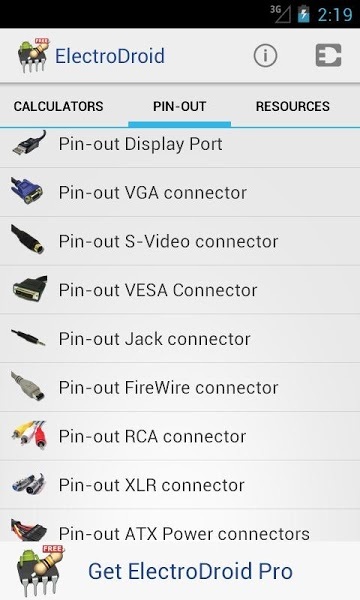Screen dimensions: 360x600
Task: Open Get ElectroDroid Pro banner link
Action: (x=180, y=571)
